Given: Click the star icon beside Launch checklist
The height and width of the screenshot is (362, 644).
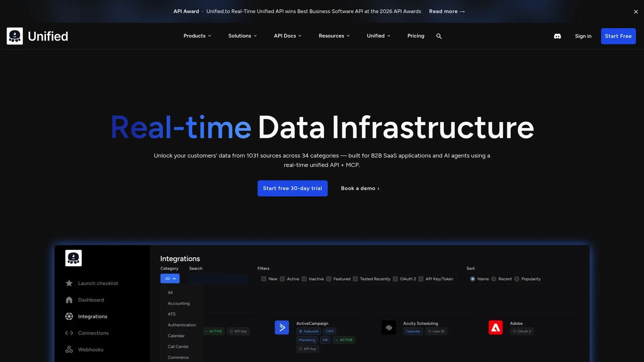Looking at the screenshot, I should coord(69,283).
